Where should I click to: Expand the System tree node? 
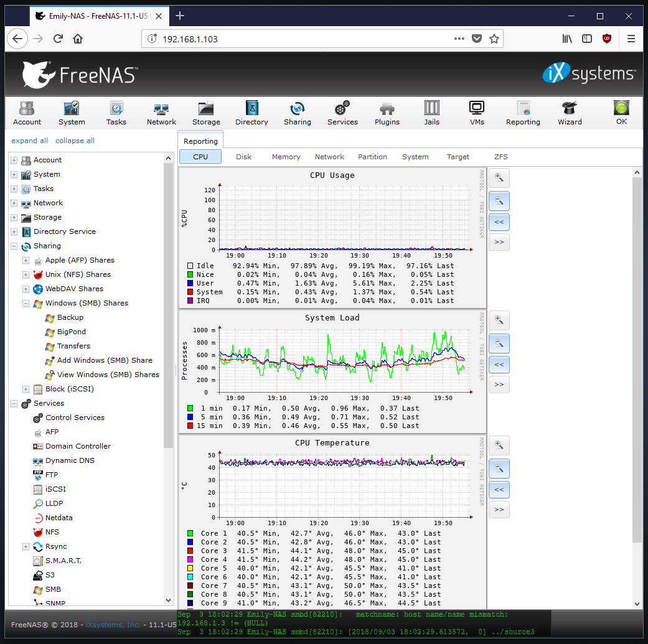point(14,175)
